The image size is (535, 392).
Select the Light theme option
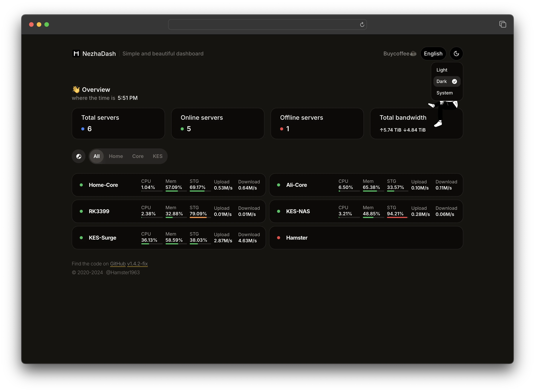[x=442, y=70]
